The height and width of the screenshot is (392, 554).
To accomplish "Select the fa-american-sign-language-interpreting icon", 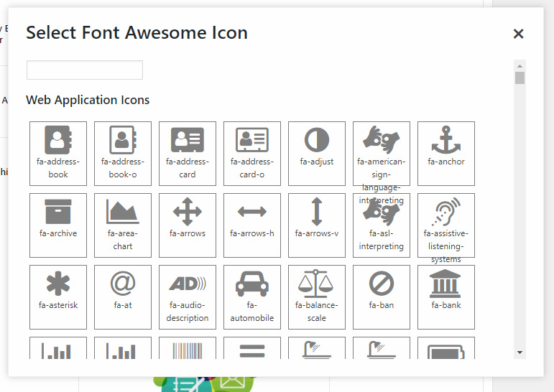I will click(382, 154).
